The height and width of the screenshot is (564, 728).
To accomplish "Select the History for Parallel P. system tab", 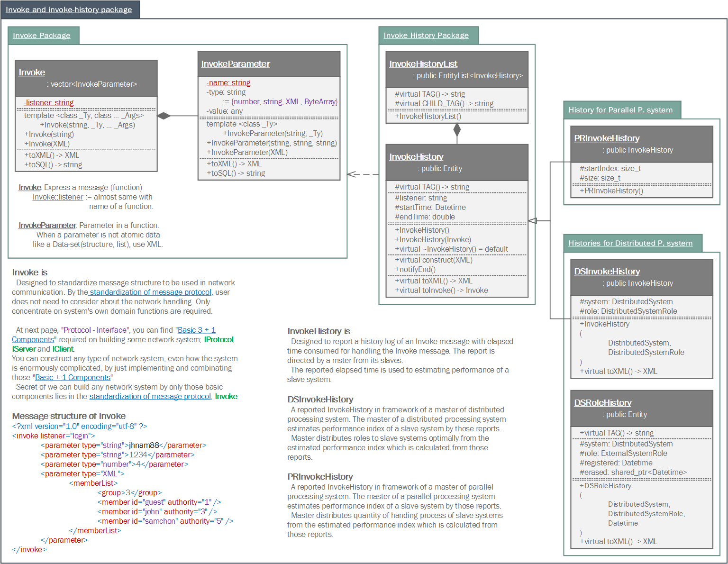I will pos(620,110).
